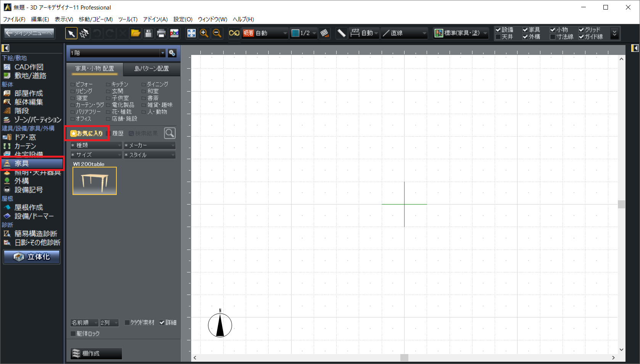
Task: Open the ツール(T) menu
Action: [x=127, y=19]
